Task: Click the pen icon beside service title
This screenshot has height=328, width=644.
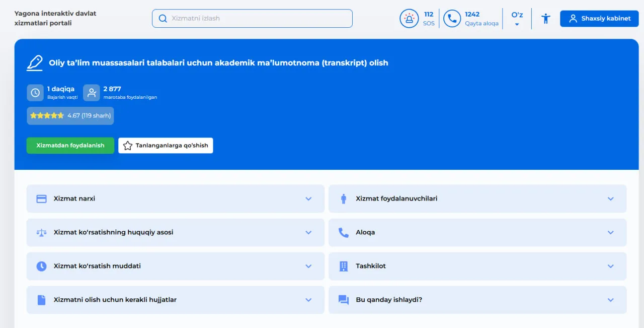Action: click(x=35, y=63)
